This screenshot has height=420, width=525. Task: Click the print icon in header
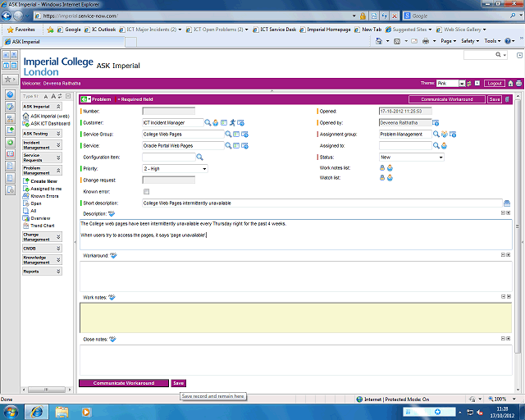click(518, 84)
